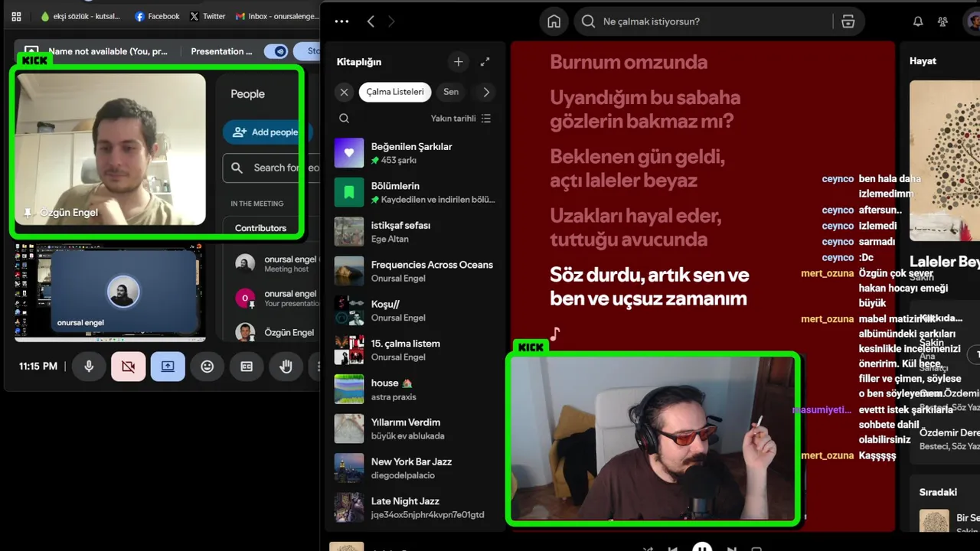Click Name not available presenter label

pos(108,51)
